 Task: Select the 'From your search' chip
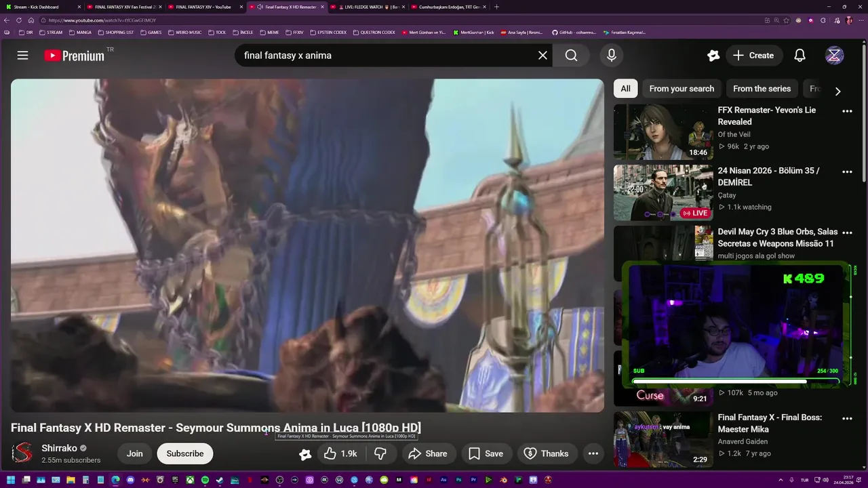pos(682,89)
